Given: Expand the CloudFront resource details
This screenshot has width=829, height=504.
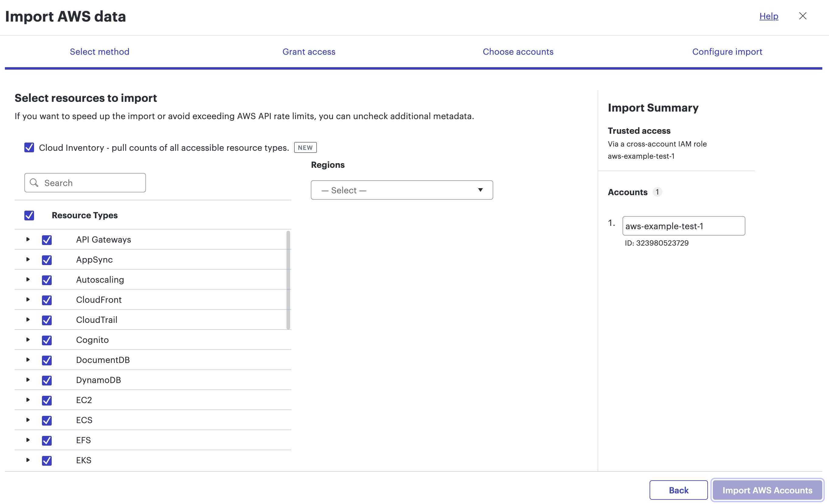Looking at the screenshot, I should pos(28,300).
